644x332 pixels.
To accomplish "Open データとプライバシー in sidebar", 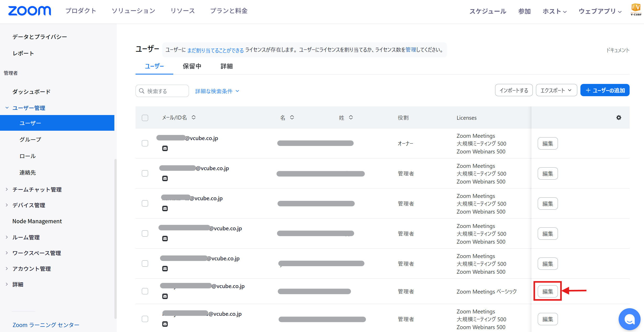I will (x=40, y=37).
